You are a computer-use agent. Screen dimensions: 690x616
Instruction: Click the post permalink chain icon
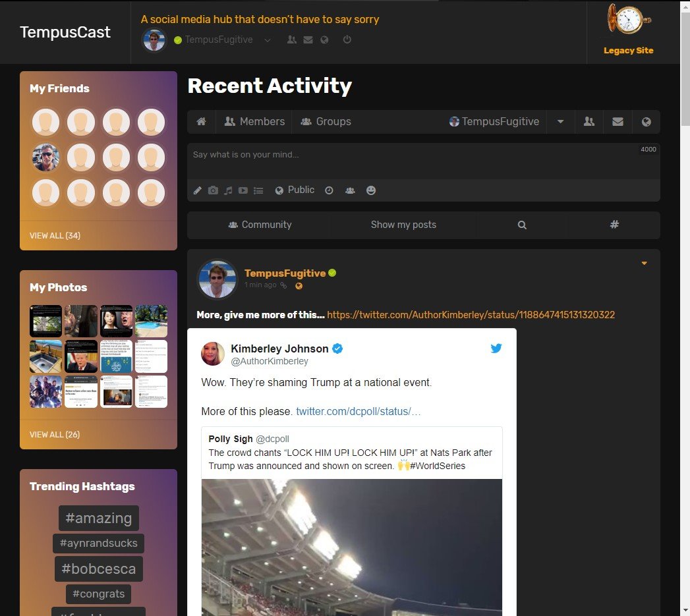click(283, 285)
